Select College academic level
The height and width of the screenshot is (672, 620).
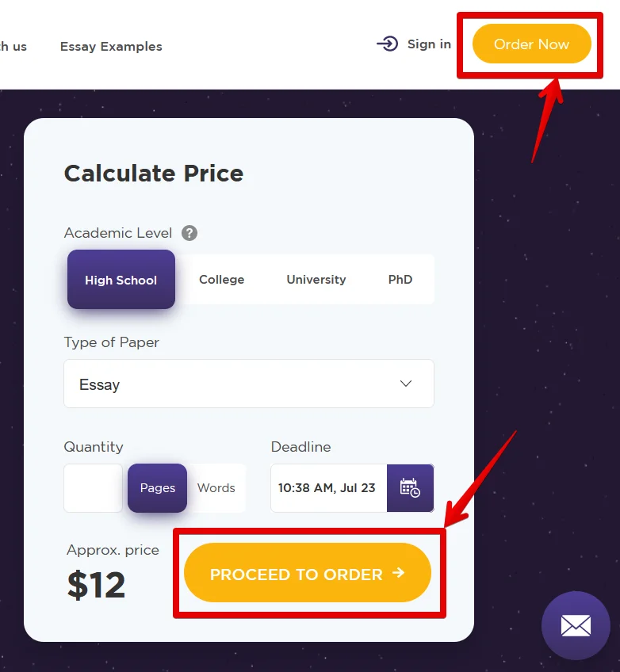[221, 280]
